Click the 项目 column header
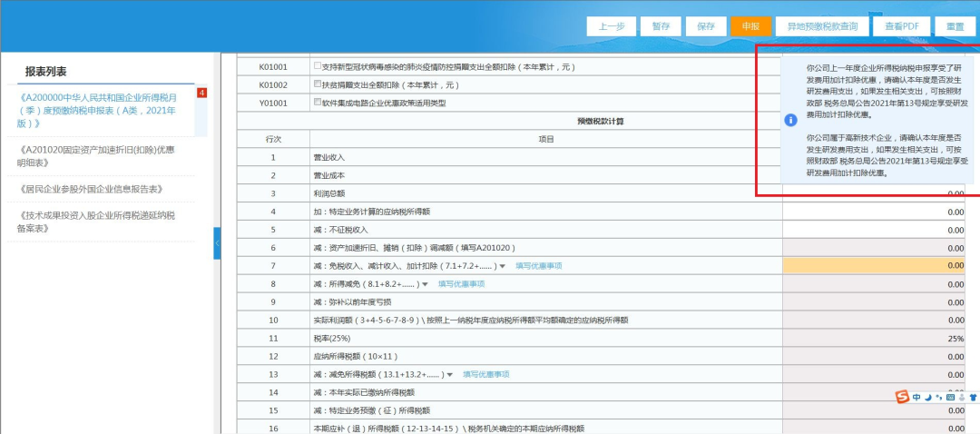The width and height of the screenshot is (980, 434). [x=545, y=140]
